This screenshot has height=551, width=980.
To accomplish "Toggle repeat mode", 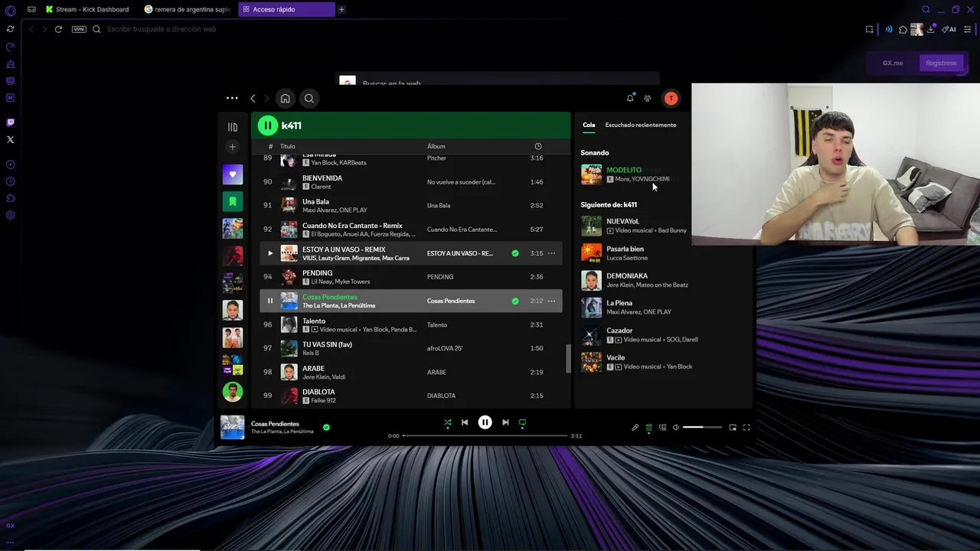I will [x=523, y=422].
